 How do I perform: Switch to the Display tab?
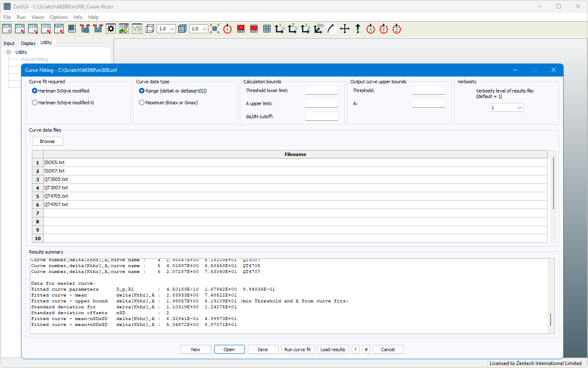(x=28, y=43)
